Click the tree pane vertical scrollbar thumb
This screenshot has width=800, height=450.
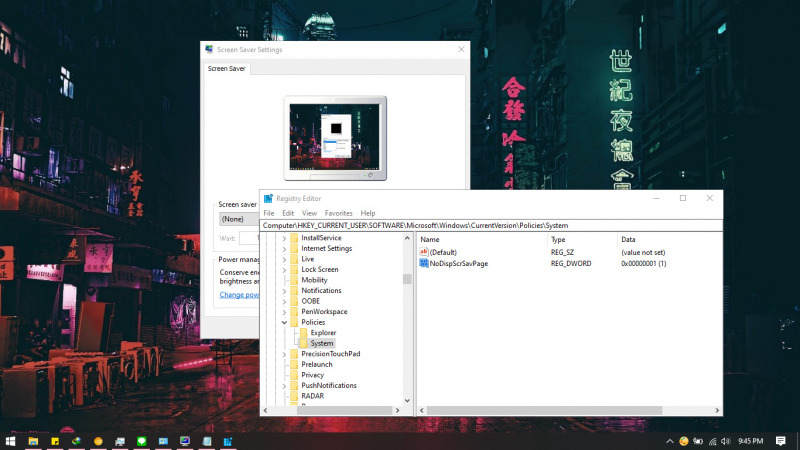click(x=407, y=279)
